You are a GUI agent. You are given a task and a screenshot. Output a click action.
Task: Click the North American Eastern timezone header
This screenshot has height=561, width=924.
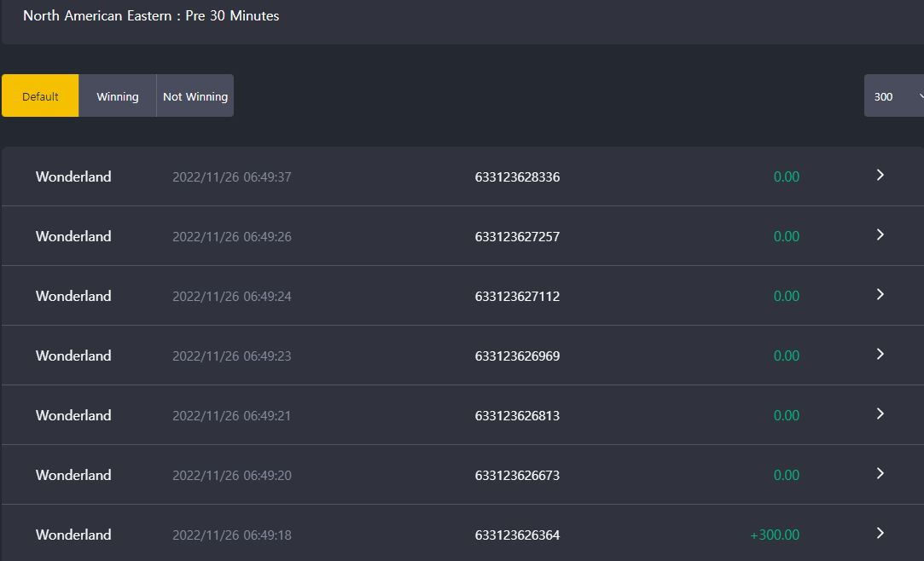(x=151, y=16)
